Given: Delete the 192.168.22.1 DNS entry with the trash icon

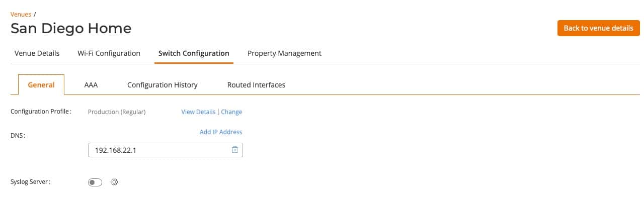Looking at the screenshot, I should [234, 150].
